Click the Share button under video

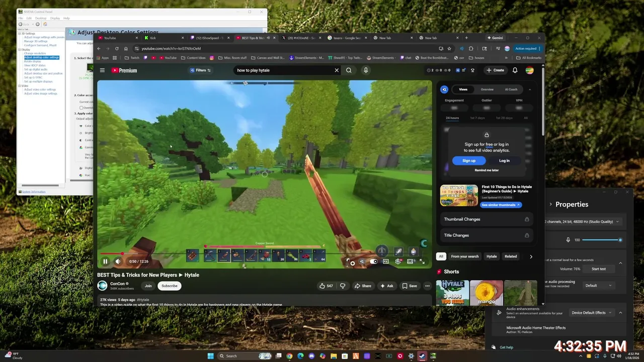coord(363,286)
